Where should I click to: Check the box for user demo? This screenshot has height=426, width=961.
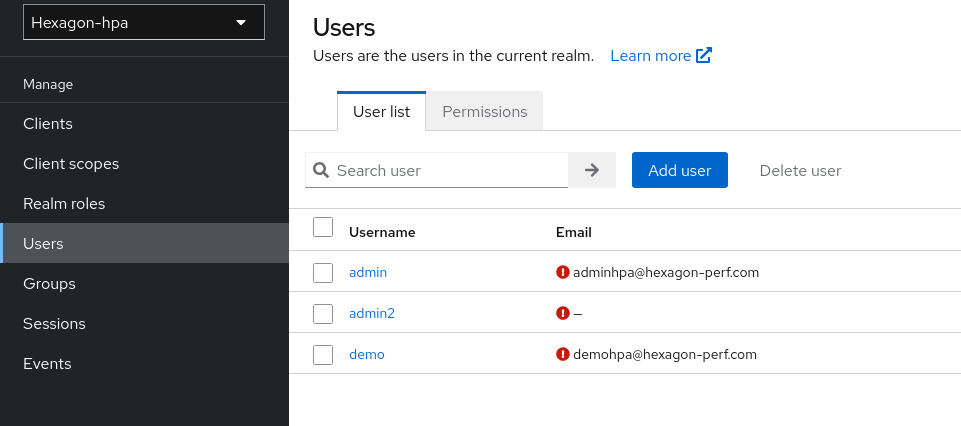click(323, 354)
